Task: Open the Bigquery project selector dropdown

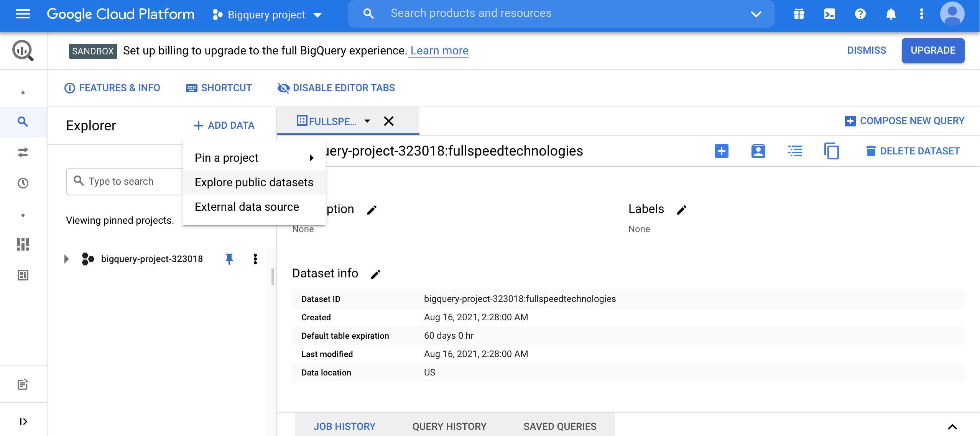Action: (268, 15)
